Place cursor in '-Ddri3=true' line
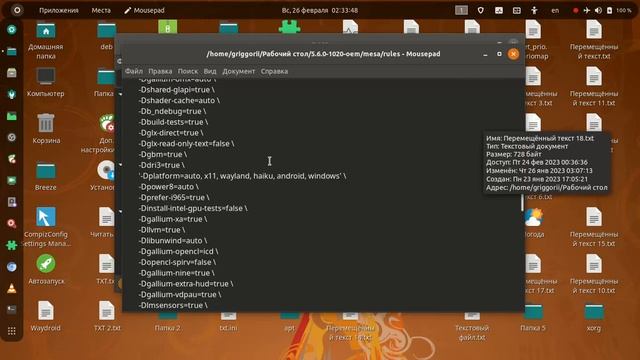Image resolution: width=640 pixels, height=360 pixels. click(x=162, y=165)
